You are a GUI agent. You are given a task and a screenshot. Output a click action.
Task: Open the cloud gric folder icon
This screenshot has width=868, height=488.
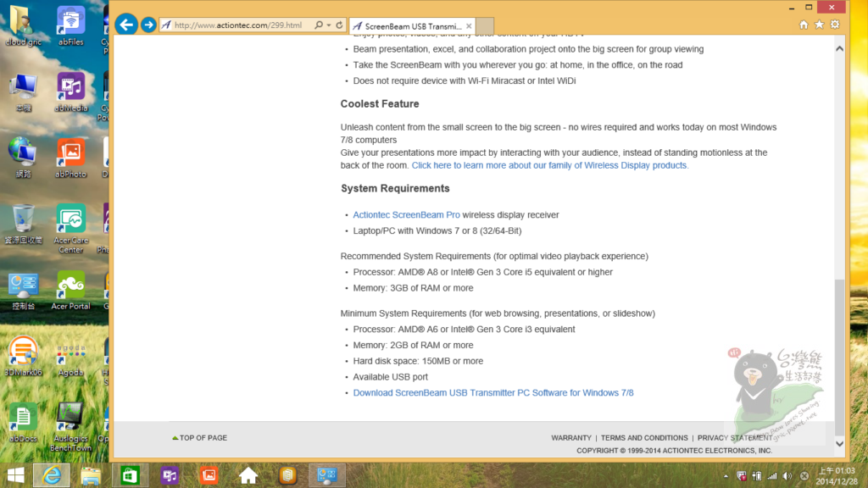23,25
